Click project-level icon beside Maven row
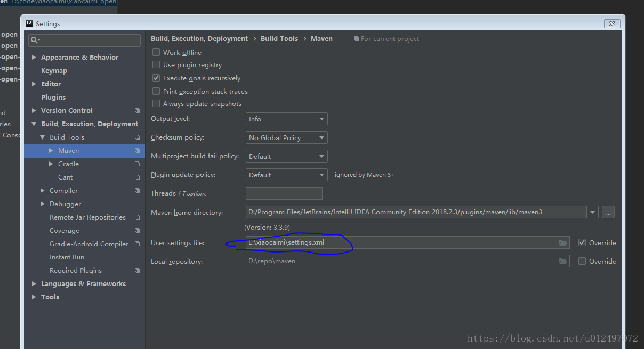The width and height of the screenshot is (644, 349). click(137, 151)
